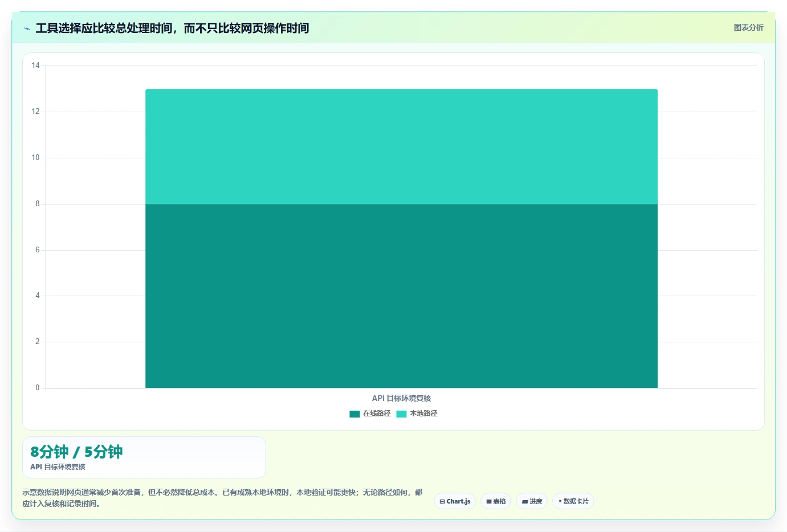Select the Chart.js tag chip
Screen dimensions: 787x532
click(455, 501)
